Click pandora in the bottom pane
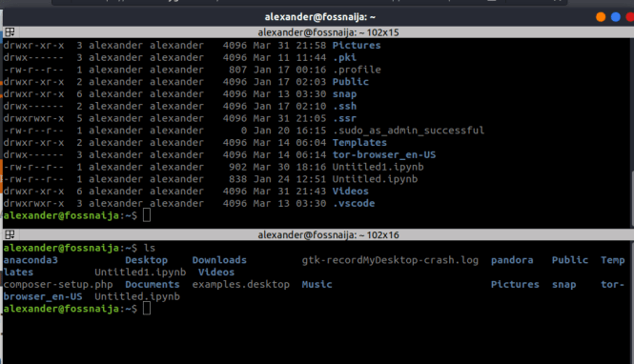This screenshot has height=364, width=634. (512, 260)
